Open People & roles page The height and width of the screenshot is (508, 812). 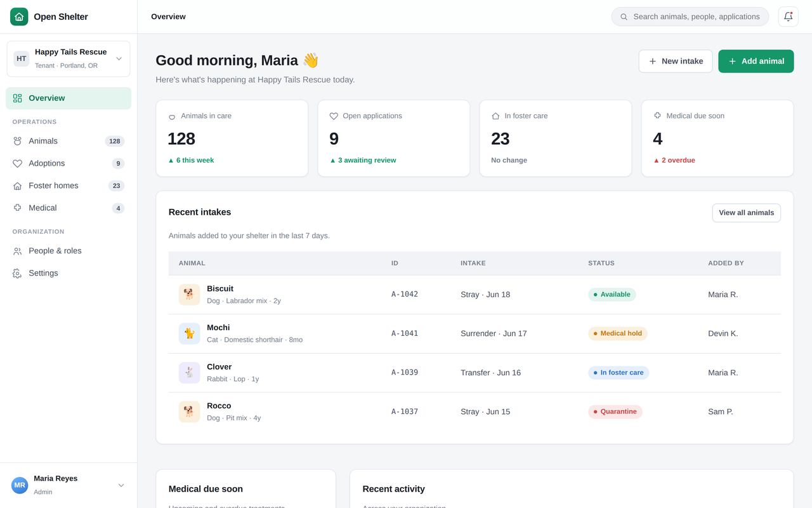point(69,251)
